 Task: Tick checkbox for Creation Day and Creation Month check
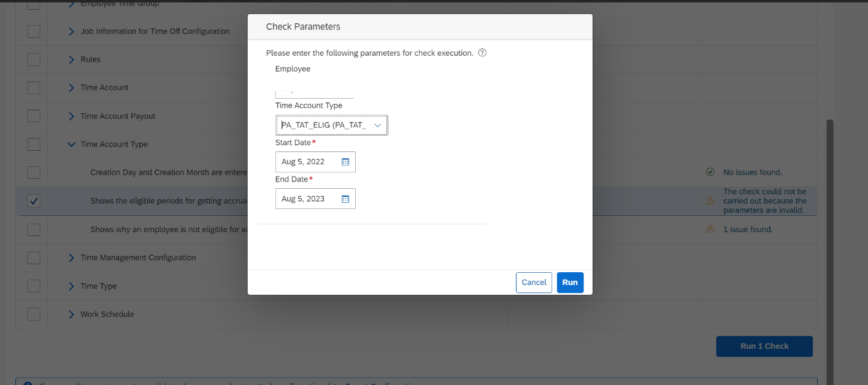tap(34, 172)
